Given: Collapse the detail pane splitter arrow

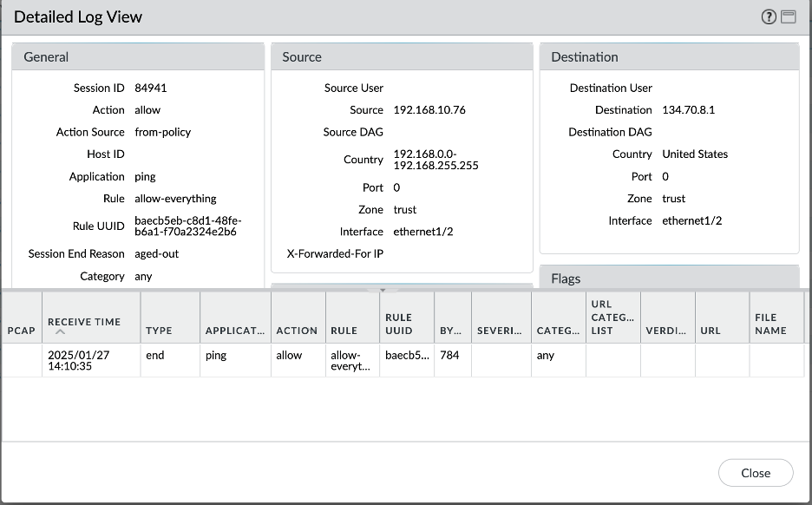Looking at the screenshot, I should click(383, 290).
